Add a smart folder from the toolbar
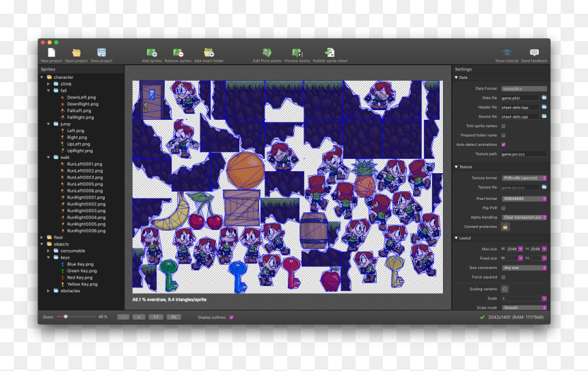The height and width of the screenshot is (371, 588). 209,53
